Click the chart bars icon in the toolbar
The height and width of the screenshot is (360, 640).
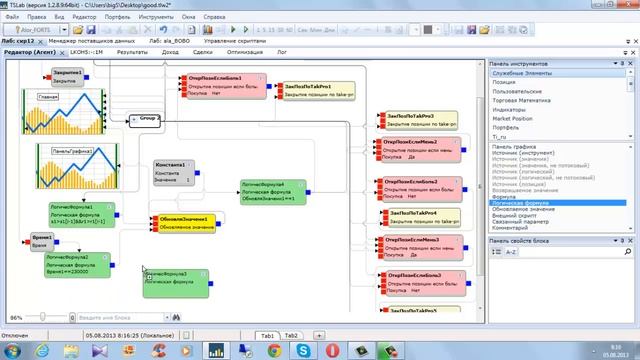[x=207, y=30]
